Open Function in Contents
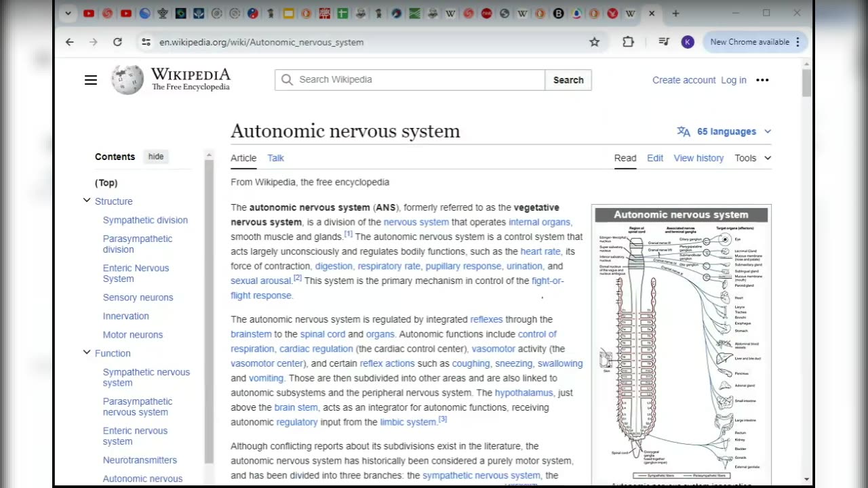The image size is (868, 488). click(113, 353)
